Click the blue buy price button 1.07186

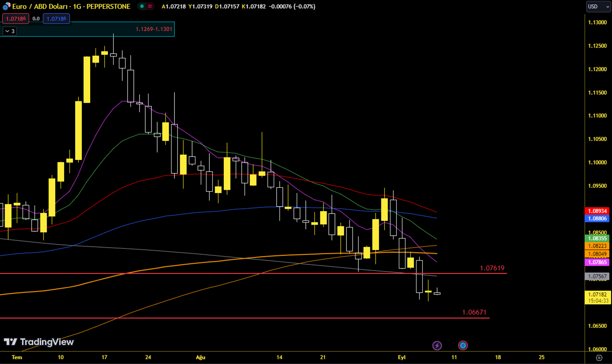(x=56, y=18)
